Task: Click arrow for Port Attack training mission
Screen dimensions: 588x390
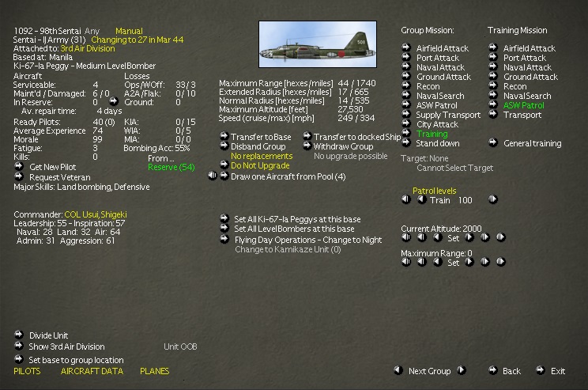Action: [x=493, y=57]
